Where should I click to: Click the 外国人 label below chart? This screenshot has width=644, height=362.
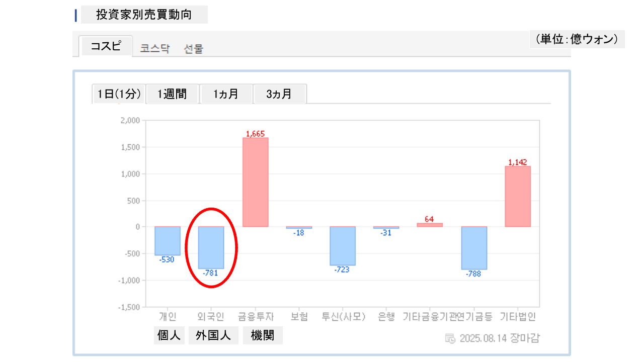click(213, 335)
